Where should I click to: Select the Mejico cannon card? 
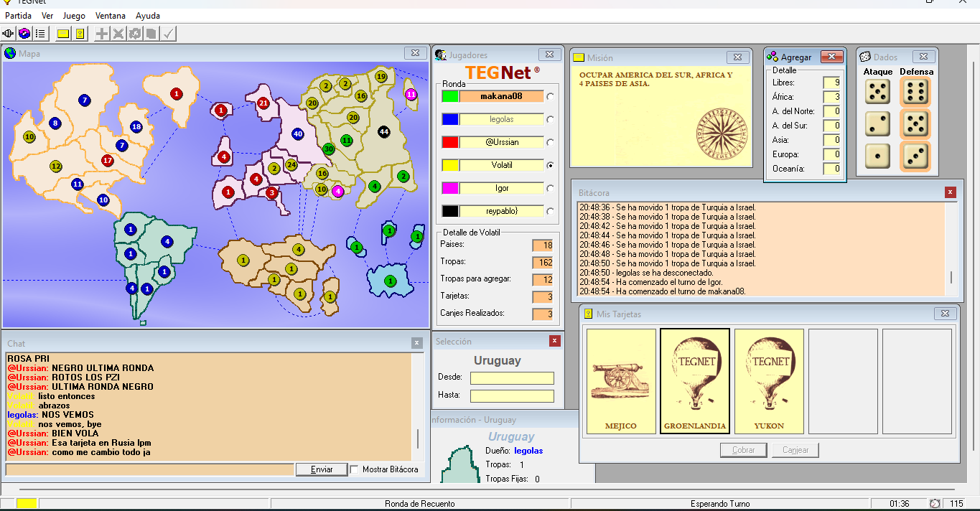621,381
